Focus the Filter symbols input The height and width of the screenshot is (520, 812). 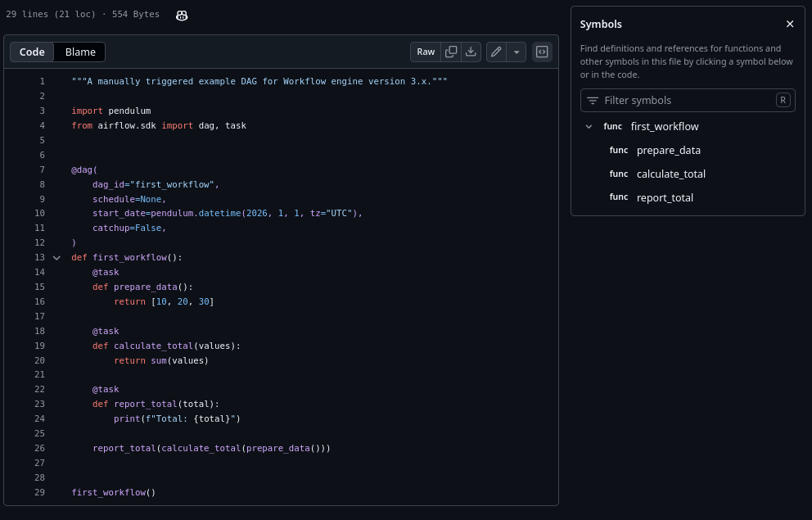(x=688, y=101)
